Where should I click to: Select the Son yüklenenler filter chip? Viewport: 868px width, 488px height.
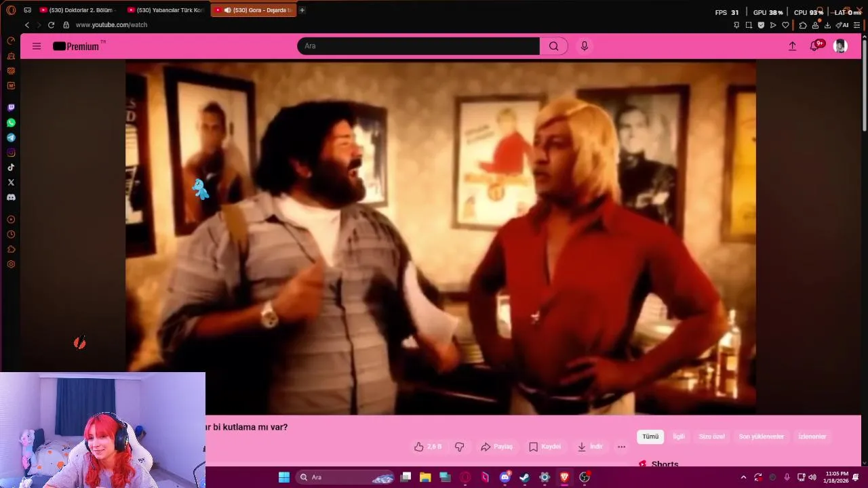tap(762, 436)
